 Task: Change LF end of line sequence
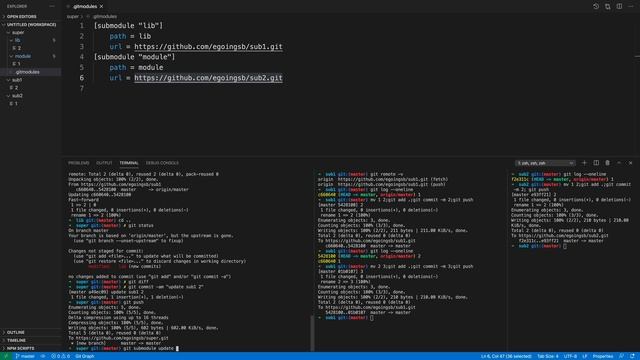point(584,356)
